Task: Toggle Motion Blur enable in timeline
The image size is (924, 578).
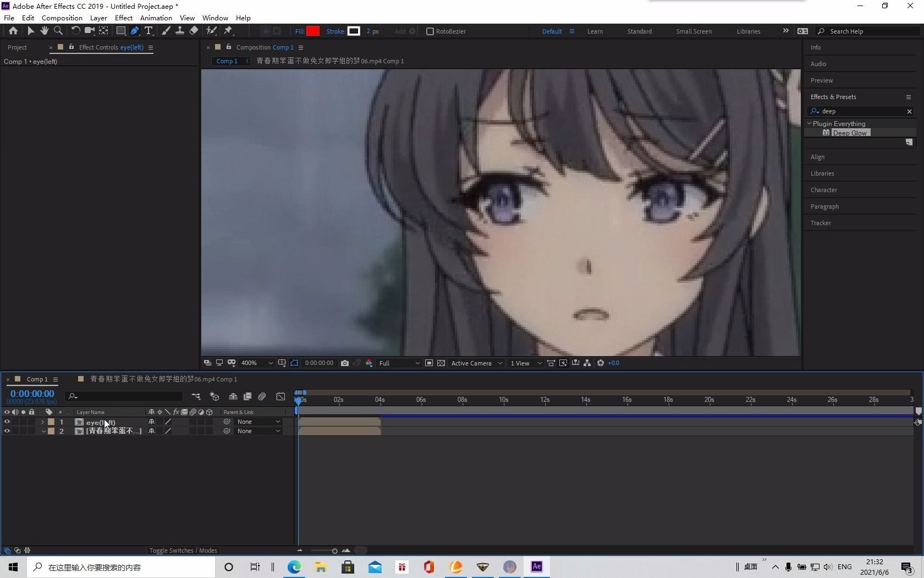Action: (262, 396)
